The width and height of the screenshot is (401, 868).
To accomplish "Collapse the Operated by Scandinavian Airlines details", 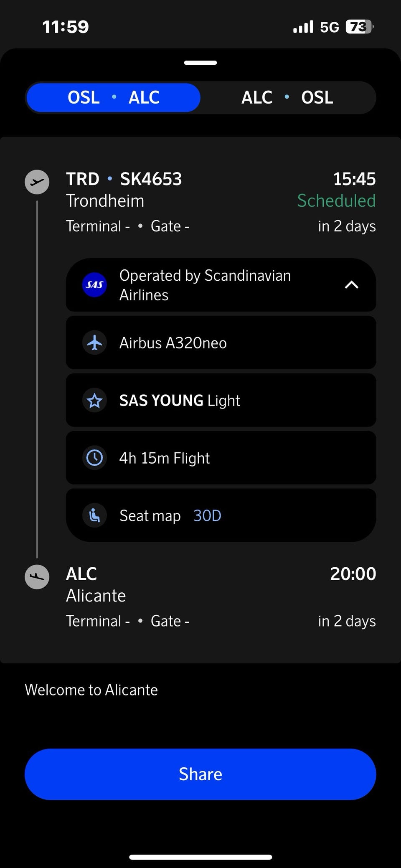I will coord(352,285).
